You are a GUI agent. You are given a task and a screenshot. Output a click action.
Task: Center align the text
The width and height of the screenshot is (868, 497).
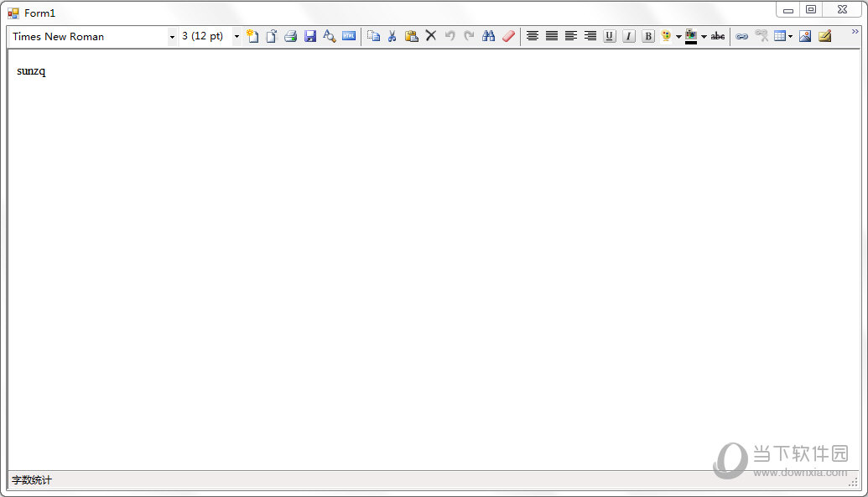click(x=533, y=36)
